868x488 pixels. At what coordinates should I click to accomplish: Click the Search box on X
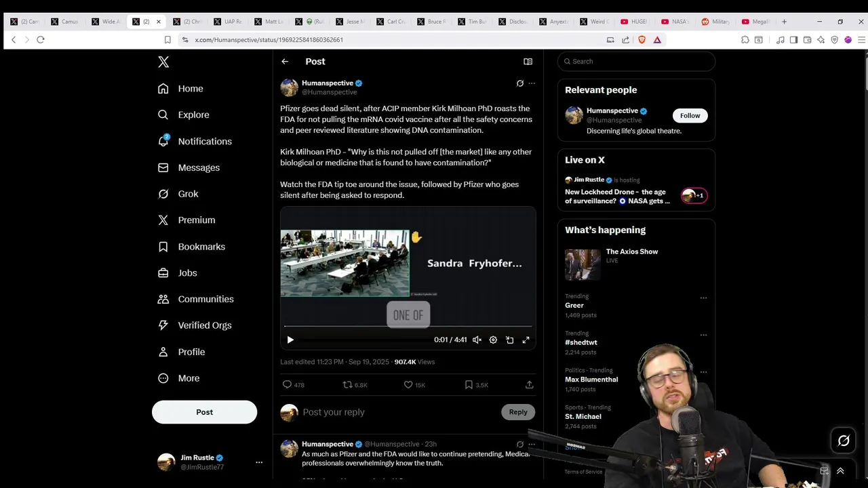click(x=636, y=62)
